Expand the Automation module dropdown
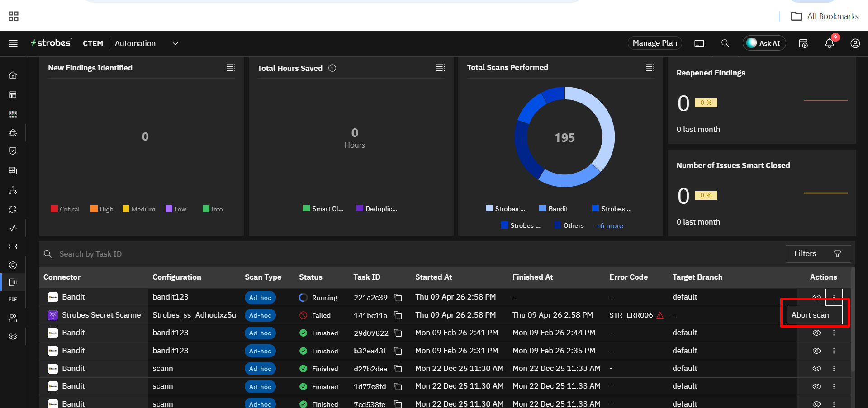The width and height of the screenshot is (868, 408). click(175, 43)
